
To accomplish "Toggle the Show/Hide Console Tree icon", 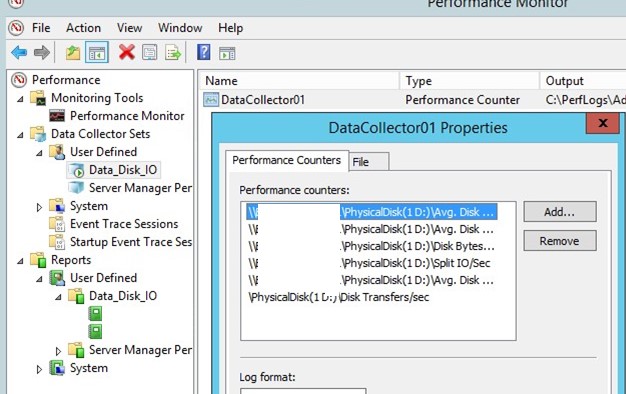I will 97,53.
